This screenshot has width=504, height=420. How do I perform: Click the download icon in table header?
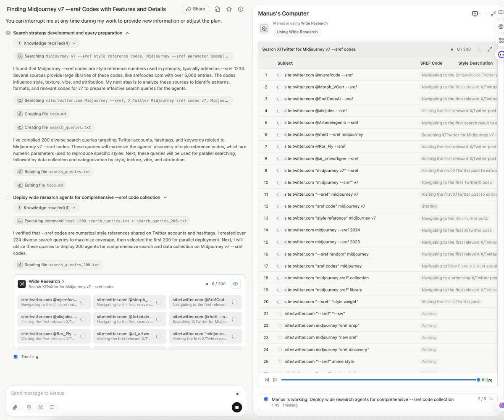tap(479, 49)
